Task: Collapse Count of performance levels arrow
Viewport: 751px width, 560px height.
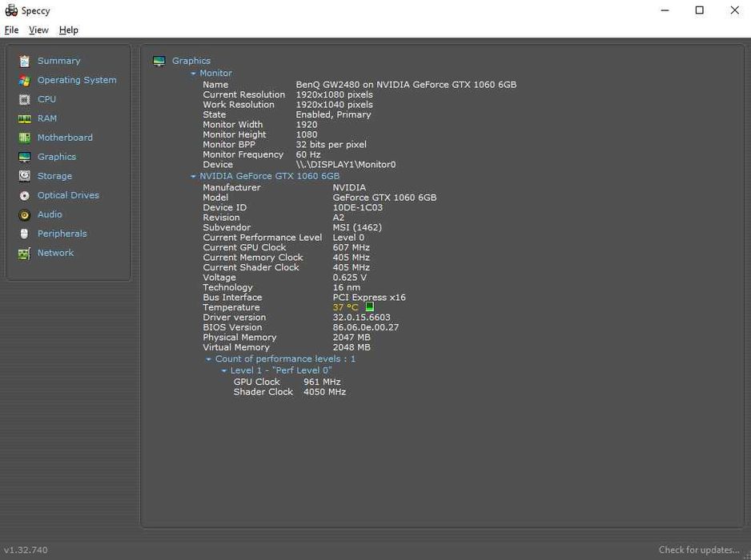Action: point(208,359)
